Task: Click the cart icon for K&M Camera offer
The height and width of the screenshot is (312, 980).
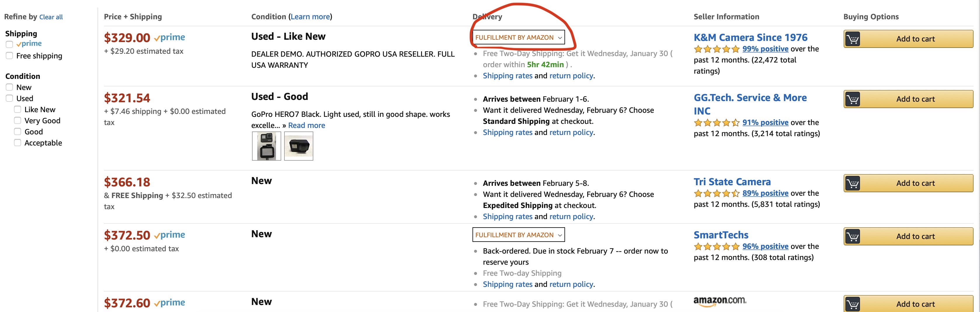Action: point(853,39)
